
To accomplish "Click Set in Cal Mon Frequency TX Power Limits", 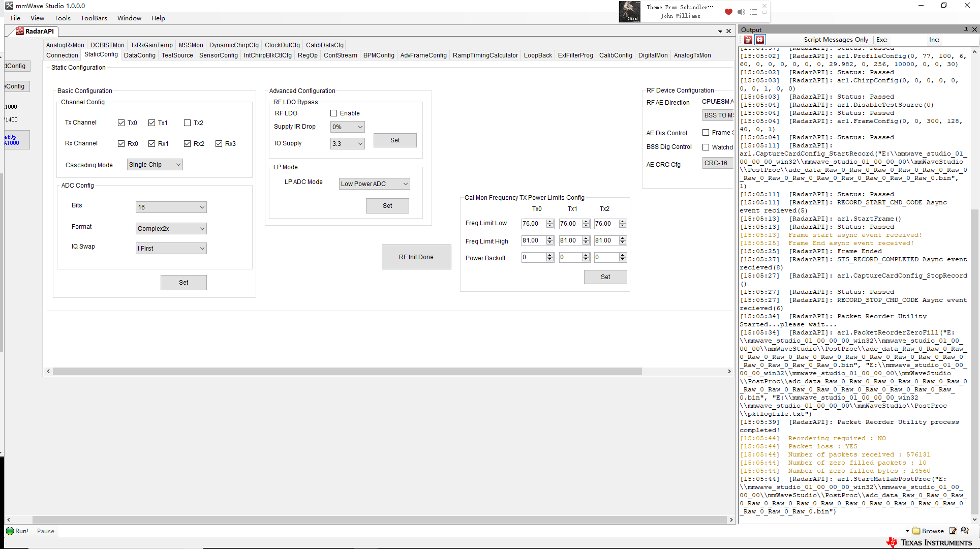I will (x=605, y=277).
